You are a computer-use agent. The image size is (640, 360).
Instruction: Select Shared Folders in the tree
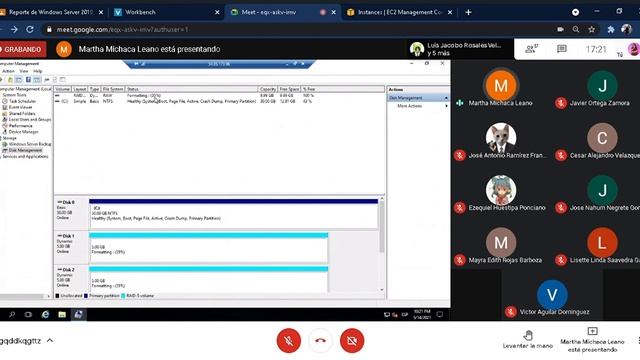point(22,113)
